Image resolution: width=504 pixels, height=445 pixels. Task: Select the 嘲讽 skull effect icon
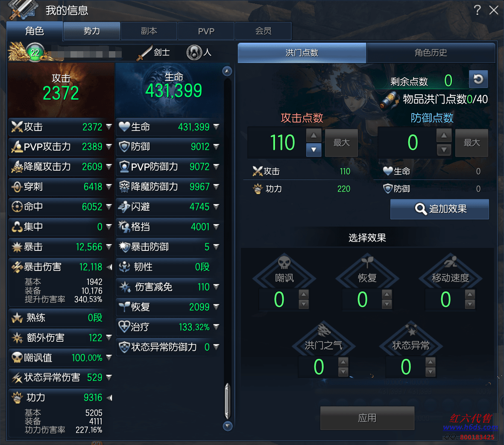(x=284, y=262)
